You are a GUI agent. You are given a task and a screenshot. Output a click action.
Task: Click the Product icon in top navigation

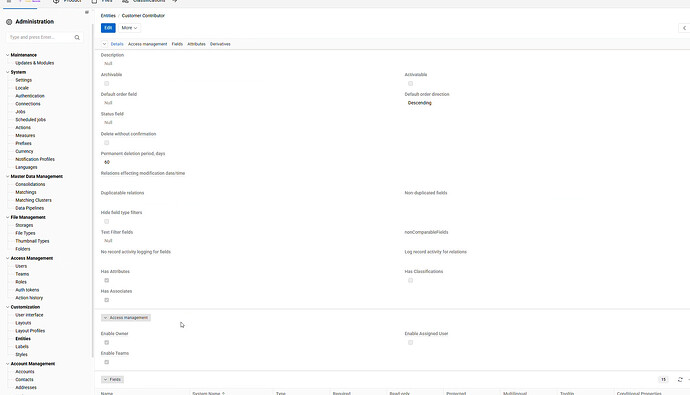pyautogui.click(x=56, y=1)
